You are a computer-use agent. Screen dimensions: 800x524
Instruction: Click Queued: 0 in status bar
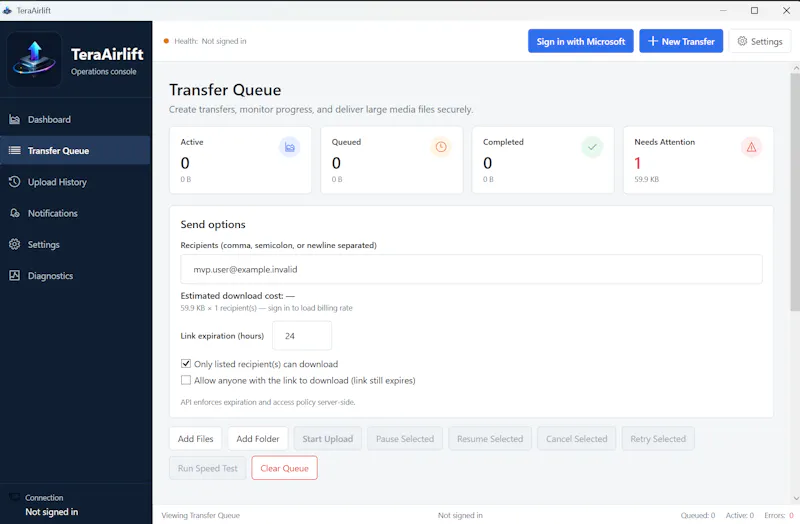click(697, 515)
